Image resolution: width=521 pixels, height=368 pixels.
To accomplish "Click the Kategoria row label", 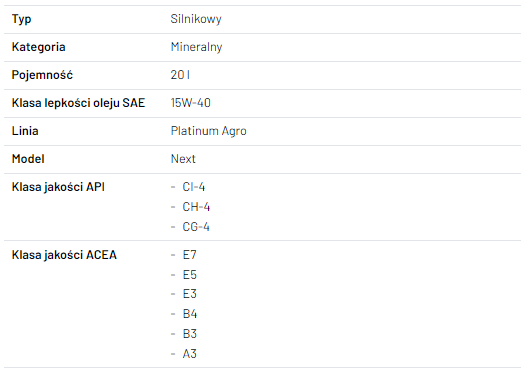I will [x=39, y=47].
